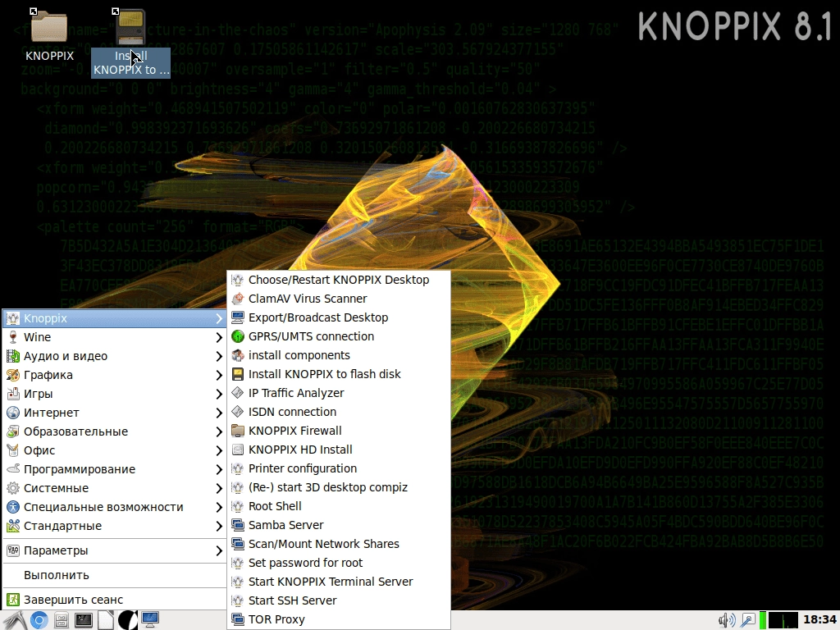The width and height of the screenshot is (840, 630).
Task: Open the LibreOffice document launcher icon
Action: 106,620
